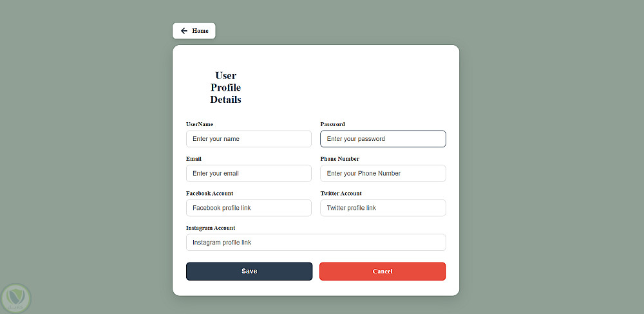The image size is (644, 314).
Task: Focus the Facebook profile link field
Action: click(x=249, y=208)
